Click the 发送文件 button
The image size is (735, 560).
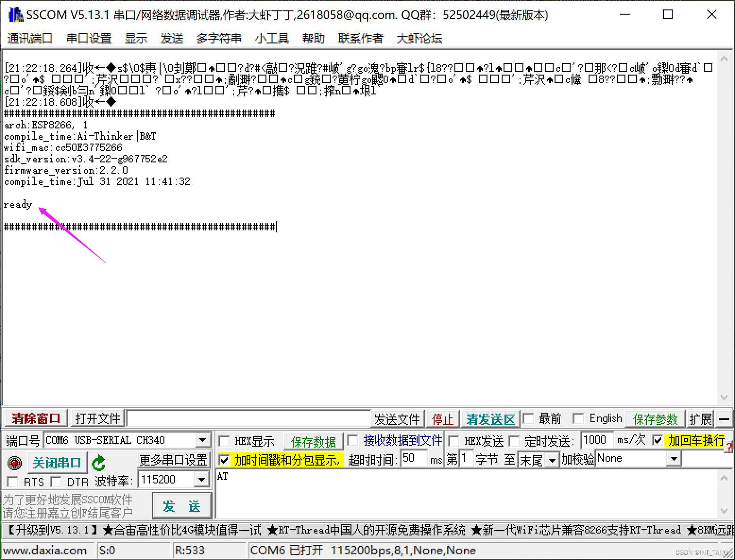397,419
